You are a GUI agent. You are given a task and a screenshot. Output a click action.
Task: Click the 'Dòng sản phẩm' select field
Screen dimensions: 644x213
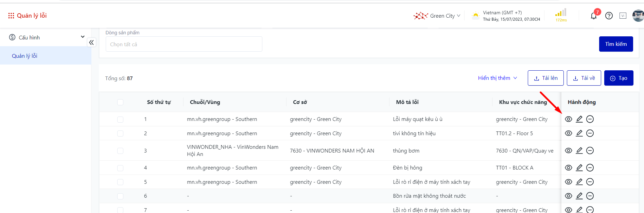(x=184, y=44)
